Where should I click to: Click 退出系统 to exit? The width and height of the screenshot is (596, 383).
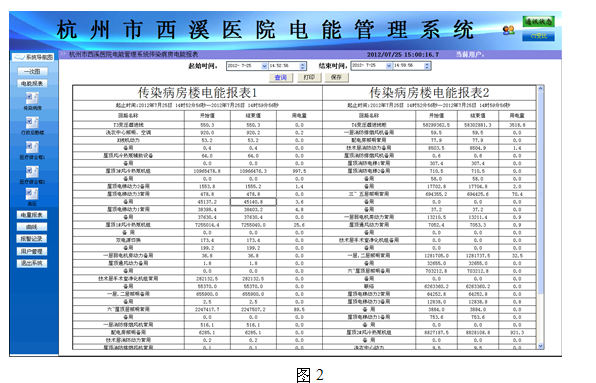[32, 263]
